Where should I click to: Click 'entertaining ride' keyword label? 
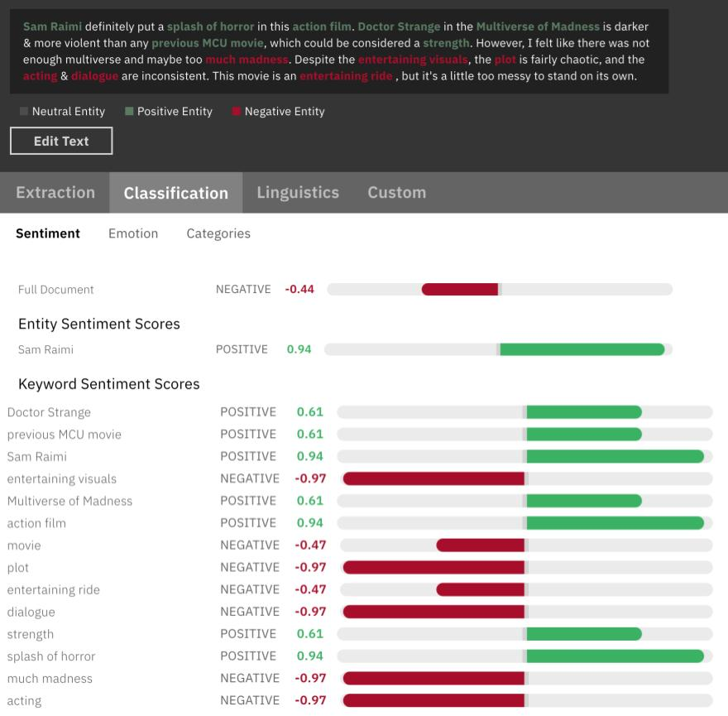coord(54,589)
